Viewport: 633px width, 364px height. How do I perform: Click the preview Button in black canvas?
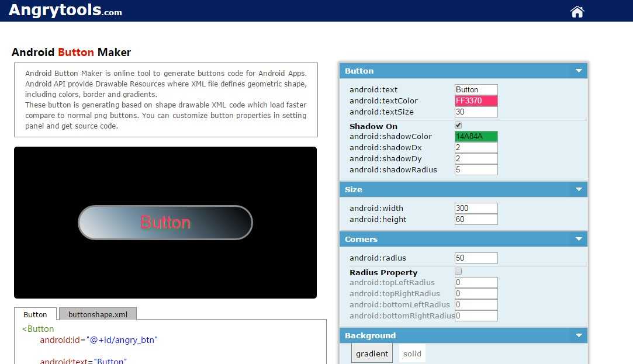(165, 223)
